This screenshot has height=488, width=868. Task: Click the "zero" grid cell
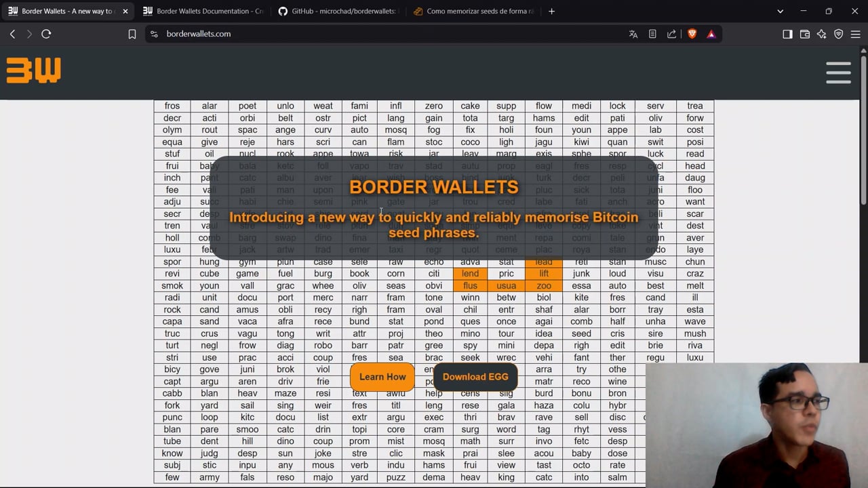click(x=434, y=106)
